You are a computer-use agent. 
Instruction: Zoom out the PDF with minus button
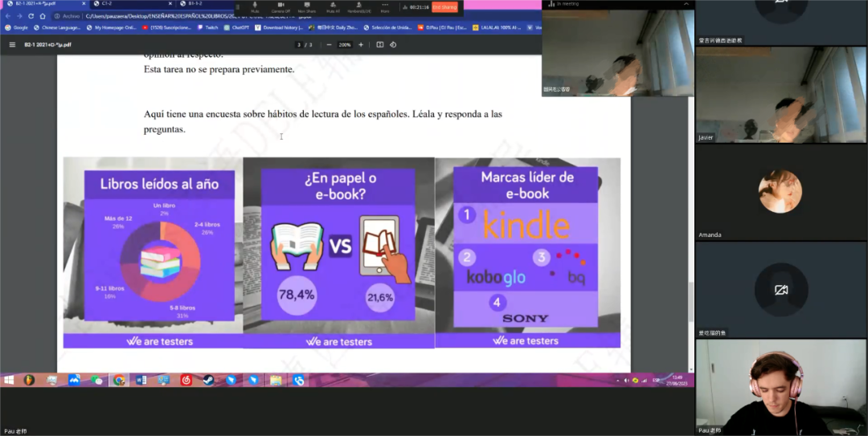coord(329,45)
